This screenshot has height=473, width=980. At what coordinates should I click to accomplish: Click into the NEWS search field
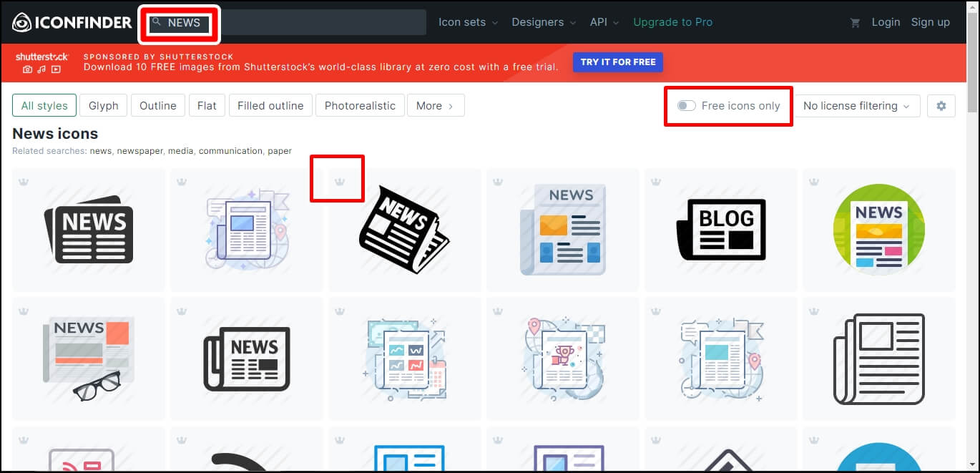[286, 22]
